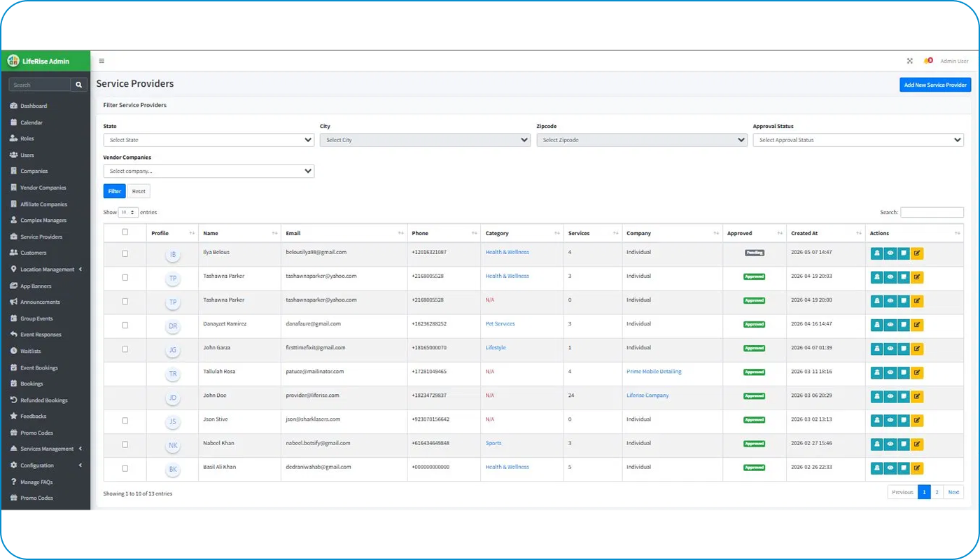Click Add New Service Provider button
The image size is (980, 560).
tap(935, 85)
